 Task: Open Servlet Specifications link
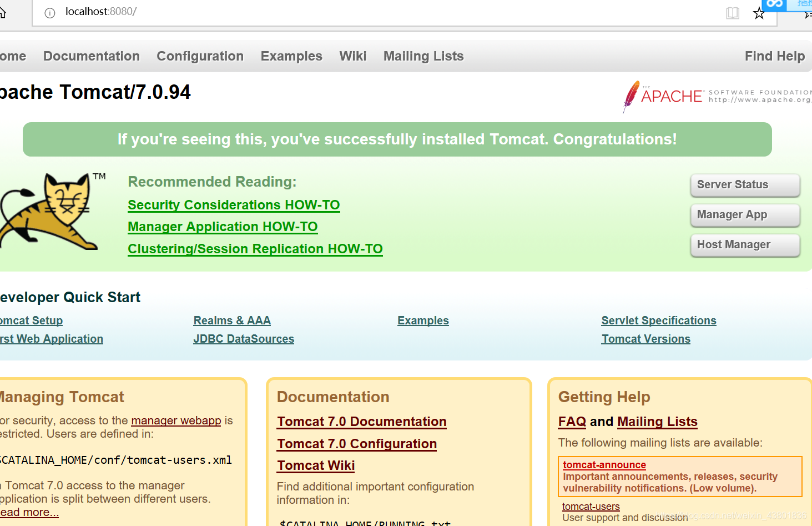659,320
